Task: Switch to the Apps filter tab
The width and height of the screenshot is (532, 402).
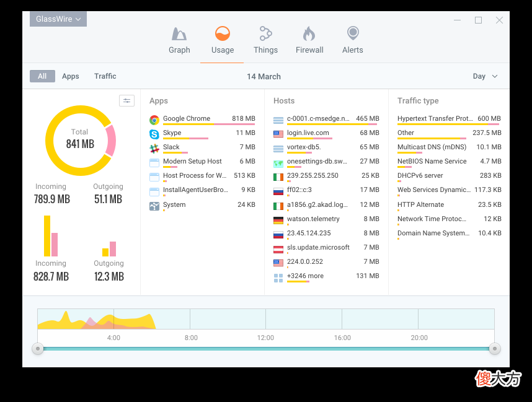Action: click(x=70, y=76)
